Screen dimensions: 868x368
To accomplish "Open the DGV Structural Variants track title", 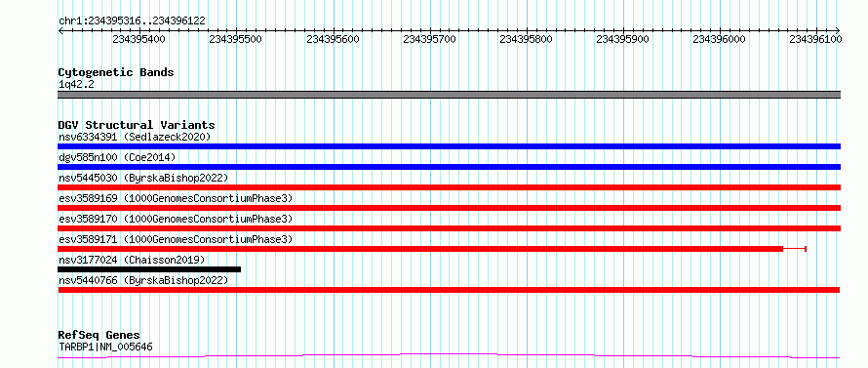I will 137,125.
